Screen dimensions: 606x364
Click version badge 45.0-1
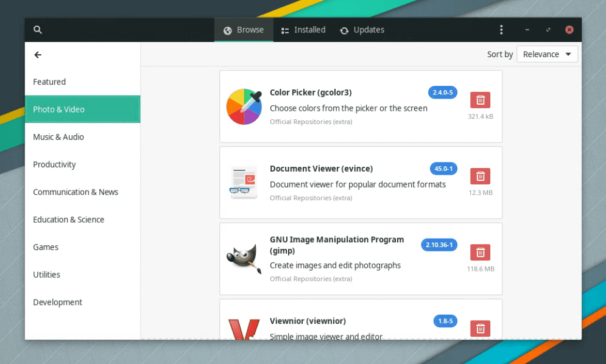pos(443,169)
